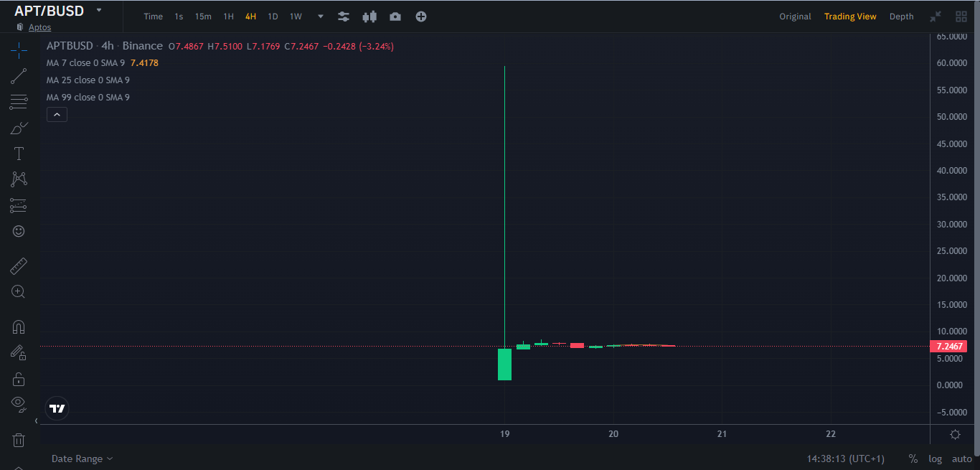Hide all drawings with eye icon
Viewport: 980px width, 470px height.
click(19, 403)
